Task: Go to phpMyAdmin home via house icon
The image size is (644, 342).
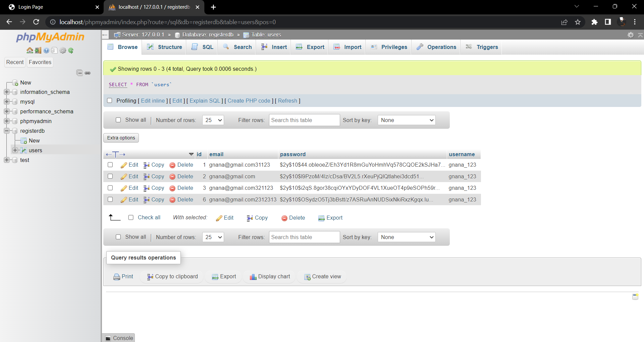Action: (x=30, y=51)
